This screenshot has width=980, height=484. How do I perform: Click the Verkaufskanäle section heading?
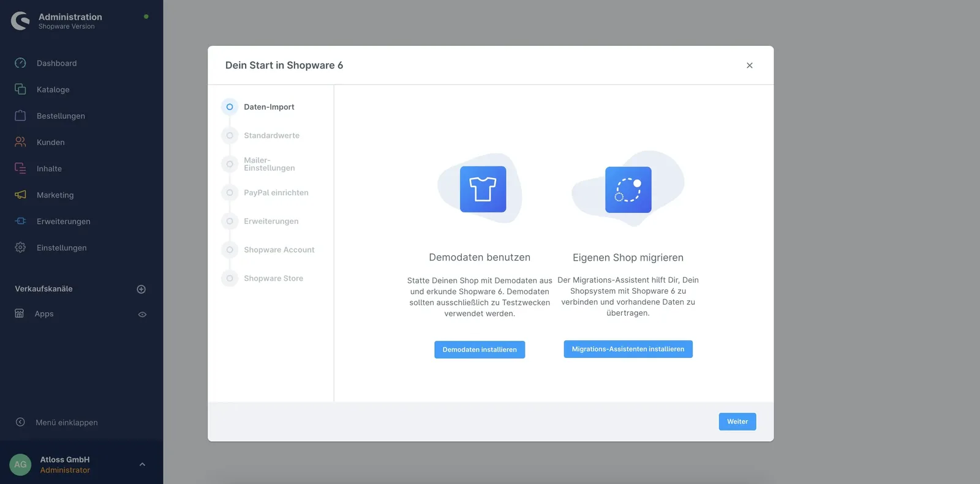(x=43, y=289)
